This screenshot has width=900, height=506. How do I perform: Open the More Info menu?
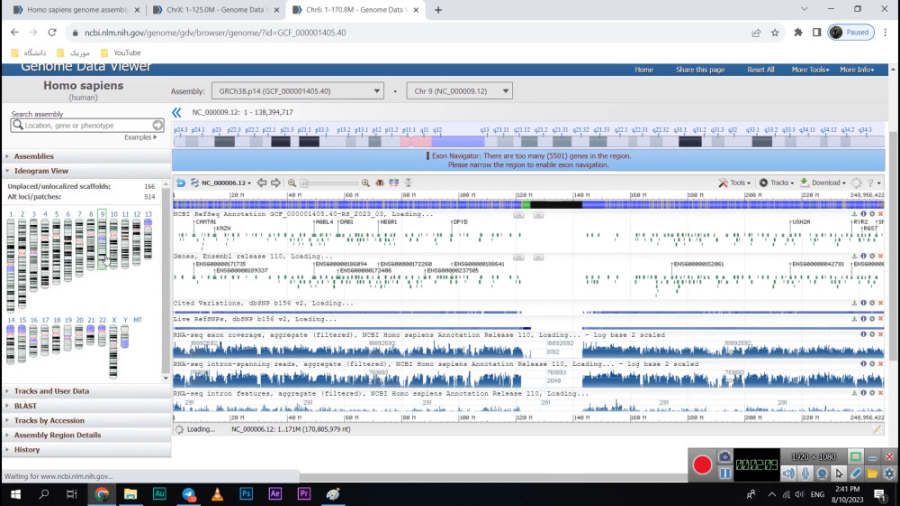pos(856,69)
